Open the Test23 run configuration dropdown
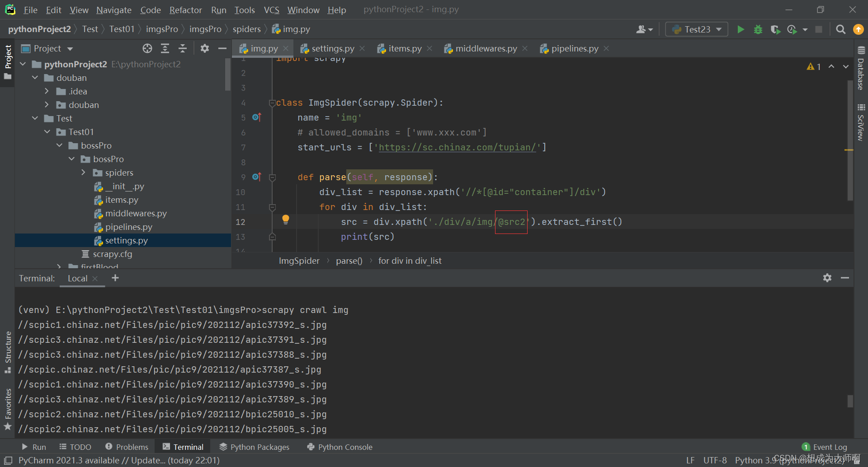The image size is (868, 467). [697, 29]
